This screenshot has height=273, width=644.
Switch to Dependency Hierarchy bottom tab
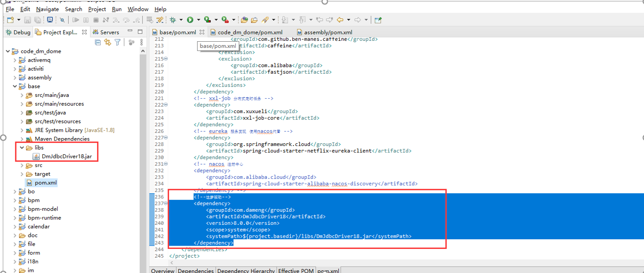click(x=246, y=271)
